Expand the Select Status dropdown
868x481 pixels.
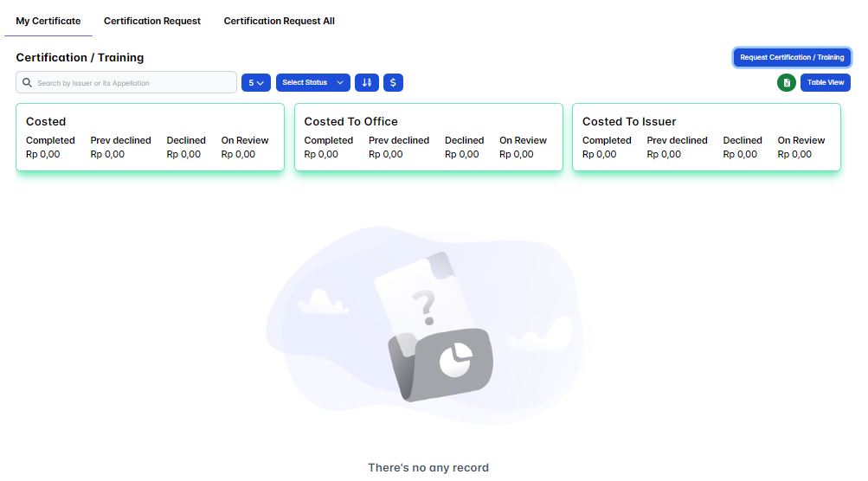[x=312, y=82]
